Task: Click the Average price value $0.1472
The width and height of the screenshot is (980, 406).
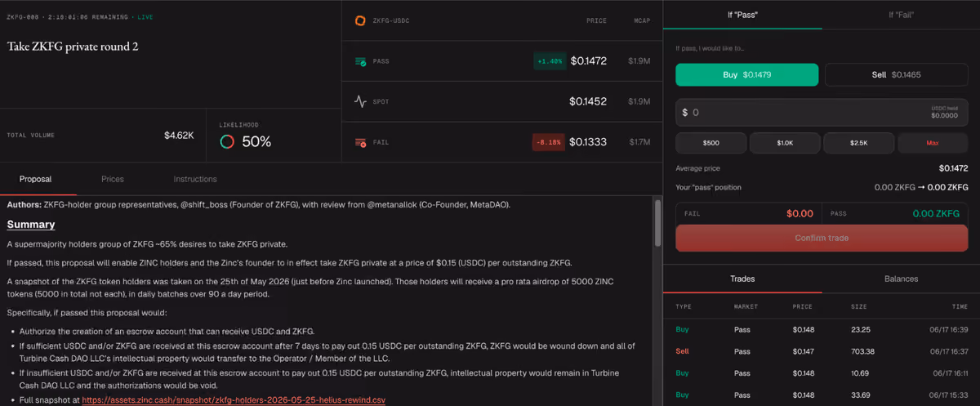Action: coord(953,168)
